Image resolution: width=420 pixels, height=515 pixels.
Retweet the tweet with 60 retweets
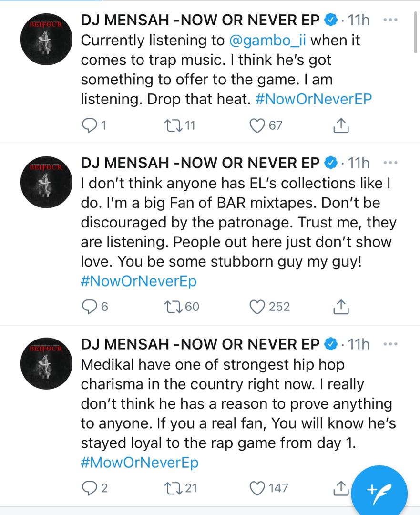(174, 307)
